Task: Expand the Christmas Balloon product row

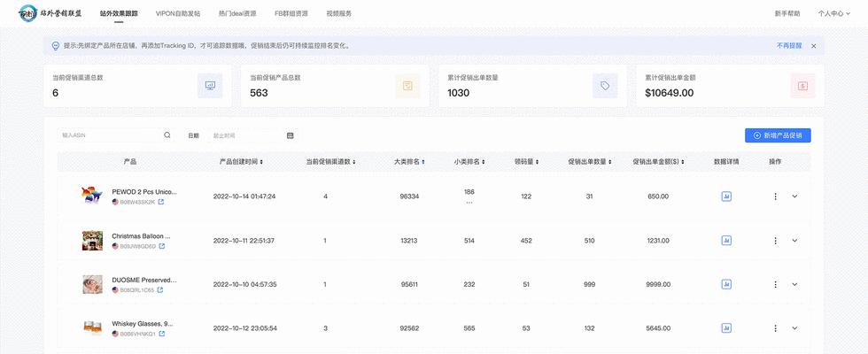Action: pyautogui.click(x=795, y=241)
